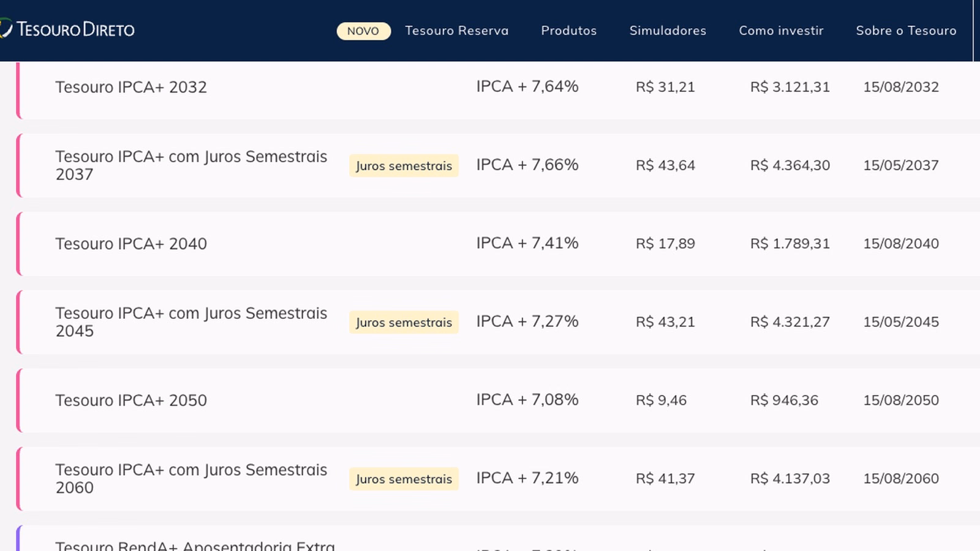Select Tesouro IPCA+ com Juros Semestrais 2037
Screen dimensions: 980x551
(x=191, y=165)
